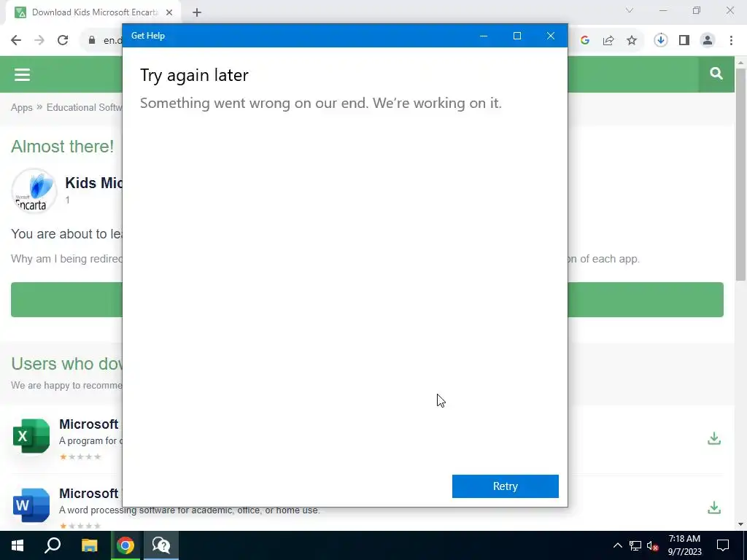Click the page vertical scrollbar
Viewport: 747px width, 560px height.
coord(740,174)
